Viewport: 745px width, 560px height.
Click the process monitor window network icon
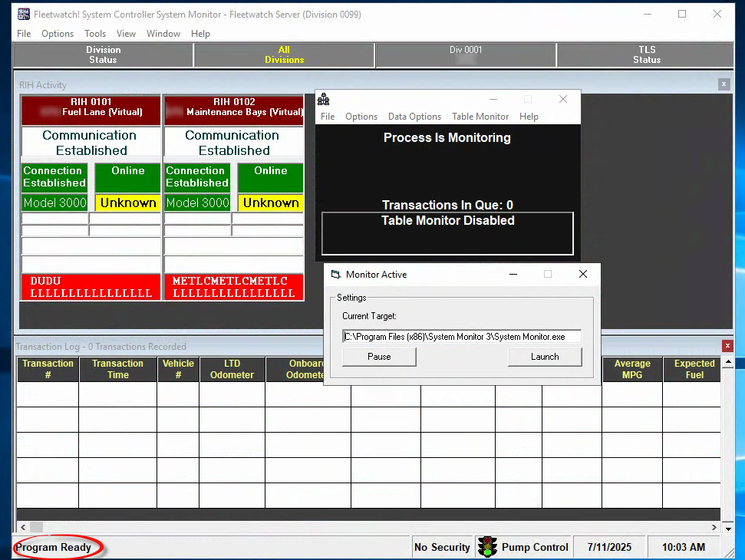click(x=324, y=99)
